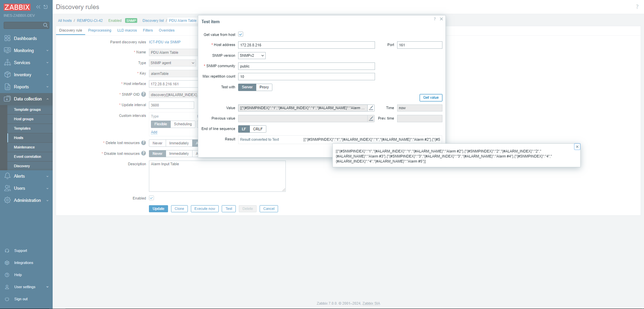The width and height of the screenshot is (644, 309).
Task: Select Proxy for Test with
Action: pos(264,87)
